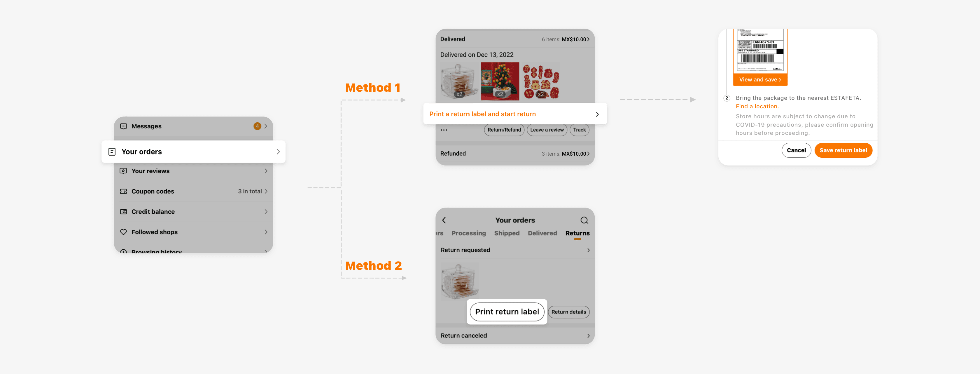This screenshot has width=980, height=374.
Task: Click the Find a location link
Action: pos(757,107)
